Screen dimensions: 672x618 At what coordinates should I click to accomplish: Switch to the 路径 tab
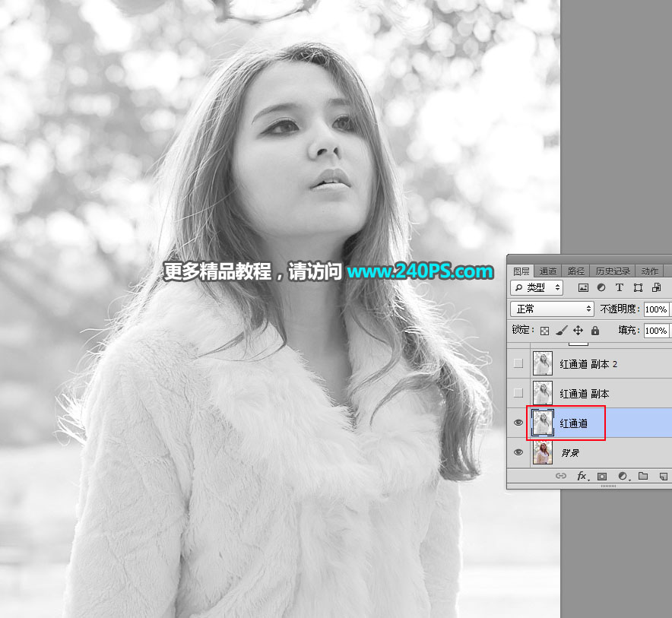(x=576, y=271)
